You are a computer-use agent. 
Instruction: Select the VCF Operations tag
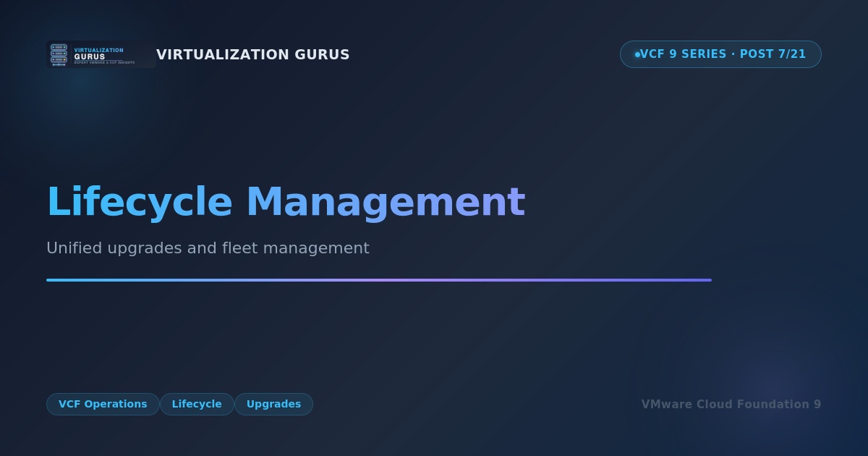[x=103, y=404]
